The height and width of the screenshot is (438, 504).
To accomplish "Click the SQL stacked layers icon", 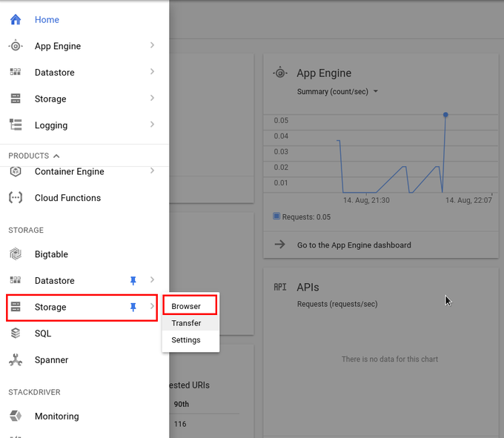I will pyautogui.click(x=16, y=334).
